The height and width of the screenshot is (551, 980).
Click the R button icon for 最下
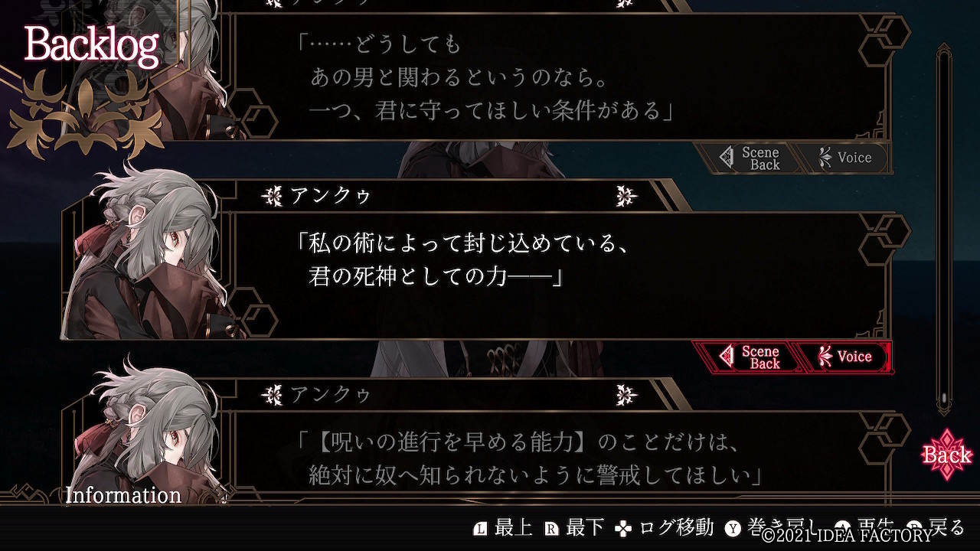(551, 529)
